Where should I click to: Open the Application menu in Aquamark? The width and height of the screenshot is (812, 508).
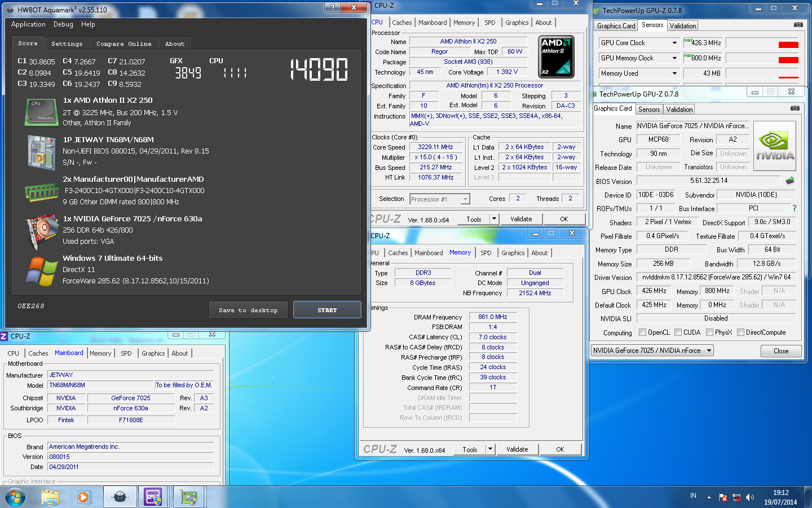pos(28,24)
